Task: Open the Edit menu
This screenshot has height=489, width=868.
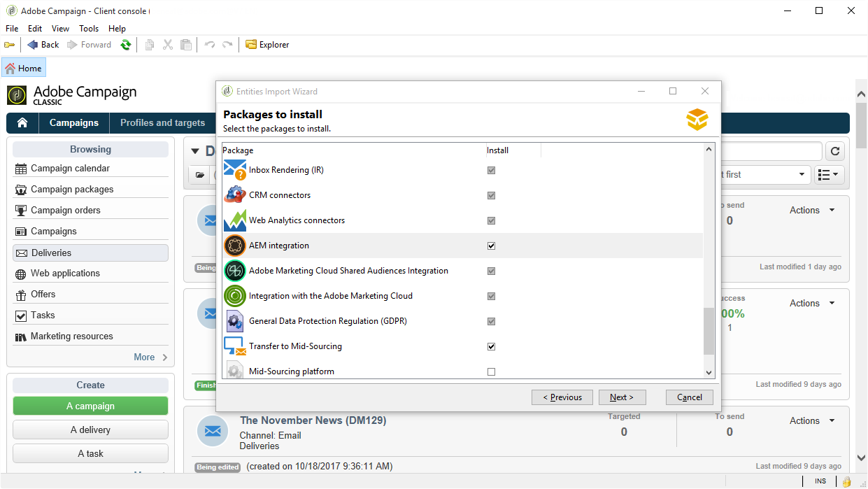Action: point(35,29)
